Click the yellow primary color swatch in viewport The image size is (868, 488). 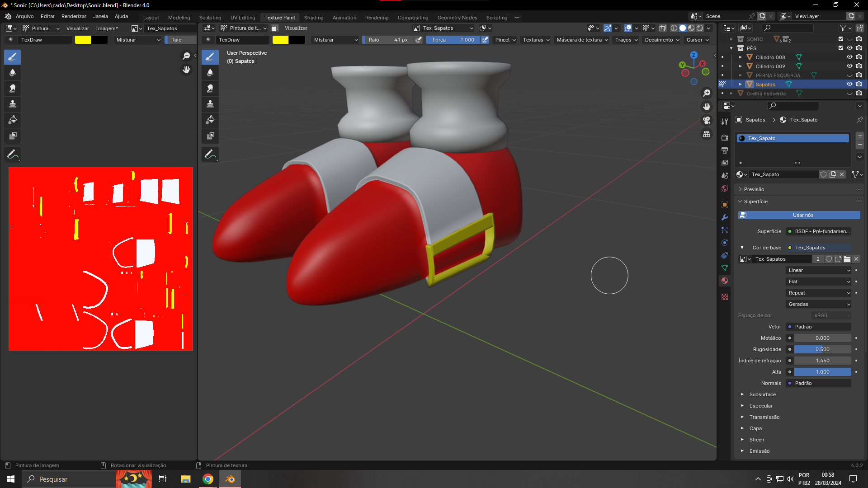coord(280,40)
